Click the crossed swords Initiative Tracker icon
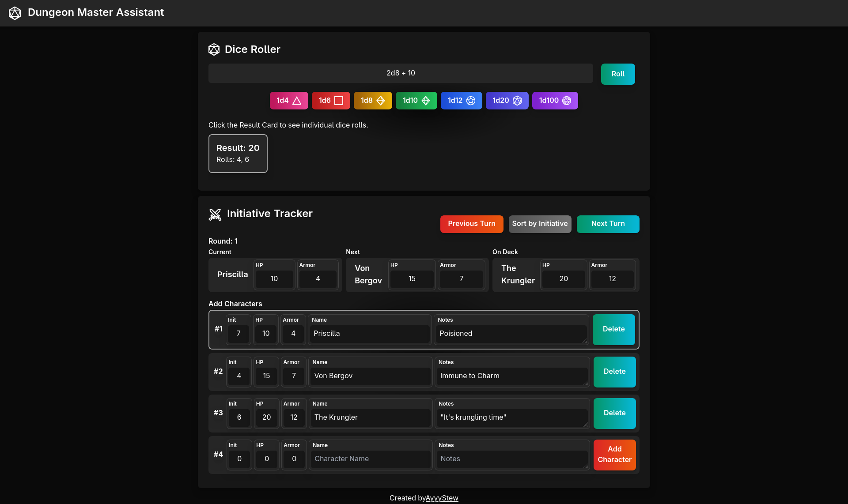 pyautogui.click(x=215, y=214)
